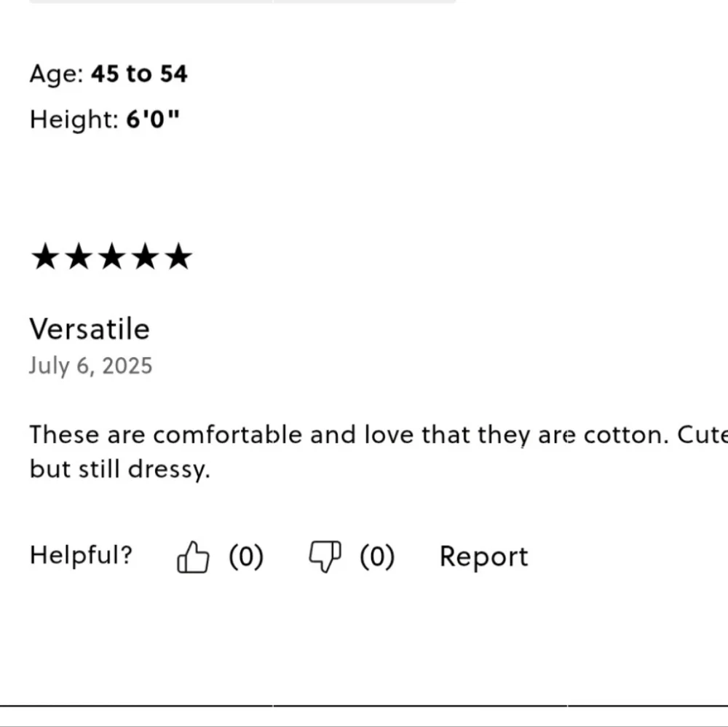Click the Helpful? label

pyautogui.click(x=82, y=555)
